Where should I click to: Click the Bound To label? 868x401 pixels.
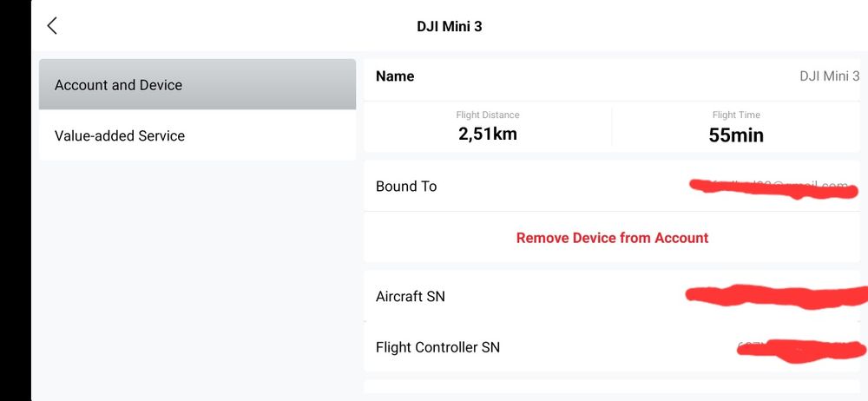pyautogui.click(x=406, y=187)
